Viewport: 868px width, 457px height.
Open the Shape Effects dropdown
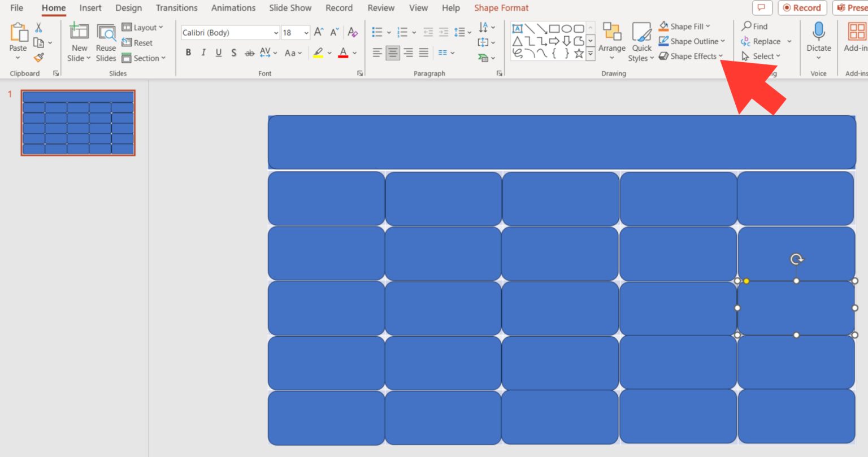(x=691, y=56)
